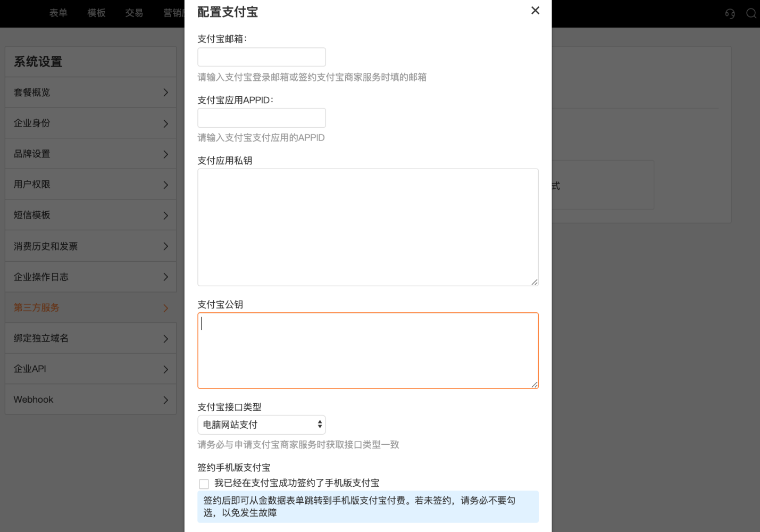Image resolution: width=760 pixels, height=532 pixels.
Task: Go to 交易 in the top navigation
Action: point(134,13)
